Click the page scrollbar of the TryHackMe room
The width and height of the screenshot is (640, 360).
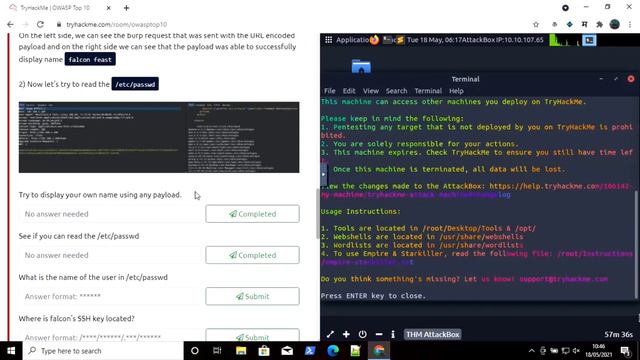click(318, 214)
